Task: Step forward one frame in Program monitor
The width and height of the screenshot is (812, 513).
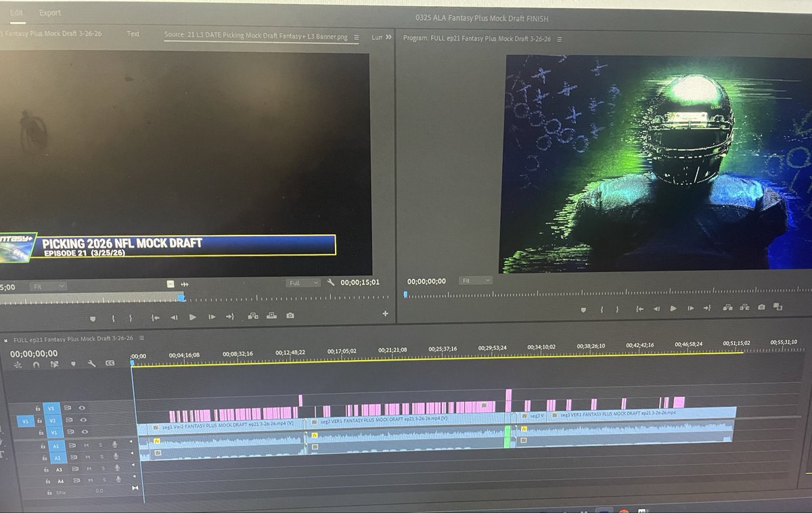Action: point(690,309)
